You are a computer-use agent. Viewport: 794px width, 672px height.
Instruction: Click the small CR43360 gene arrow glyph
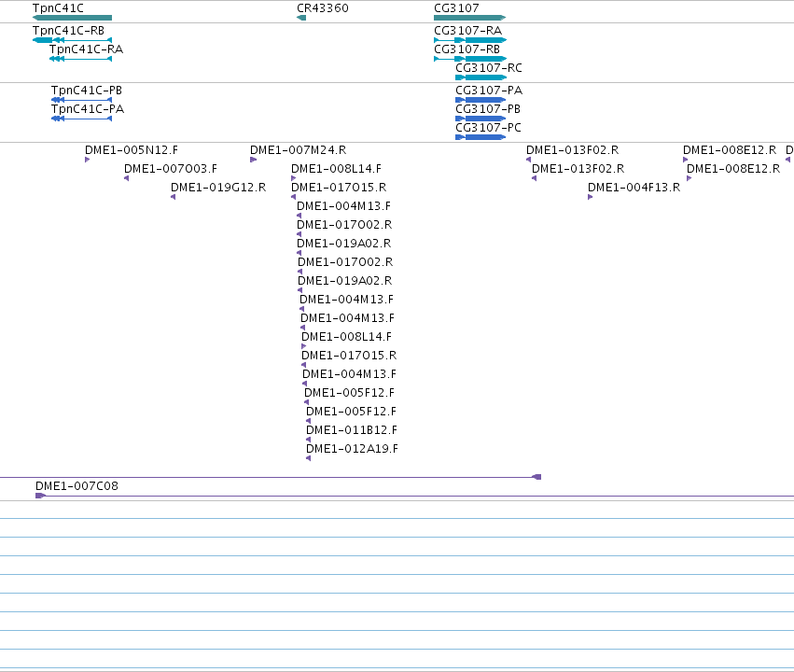tap(301, 18)
